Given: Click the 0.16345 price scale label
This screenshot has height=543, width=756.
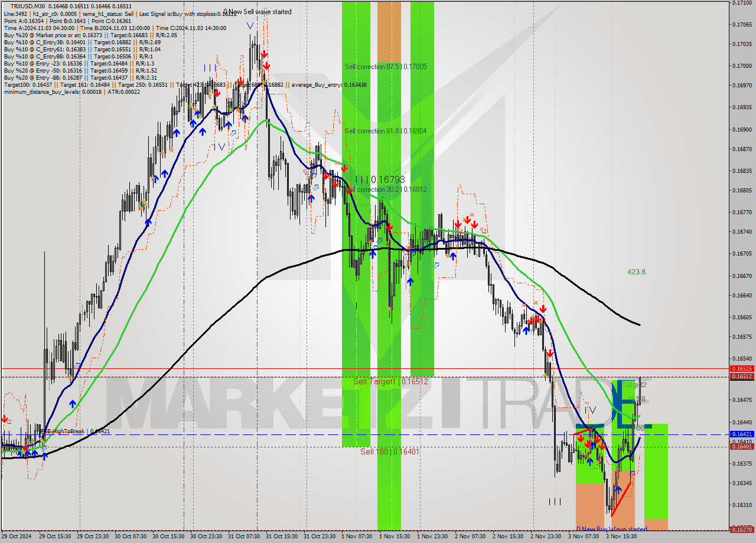Looking at the screenshot, I should tap(742, 483).
